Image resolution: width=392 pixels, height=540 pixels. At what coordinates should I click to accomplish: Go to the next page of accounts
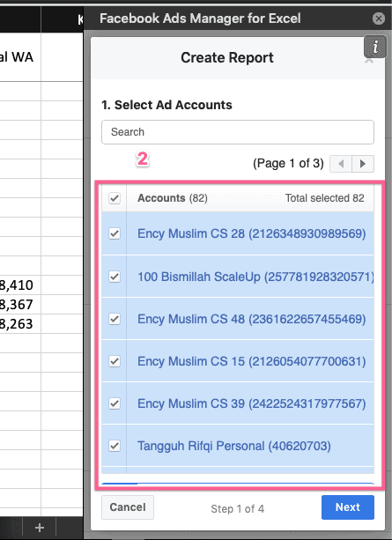click(363, 164)
